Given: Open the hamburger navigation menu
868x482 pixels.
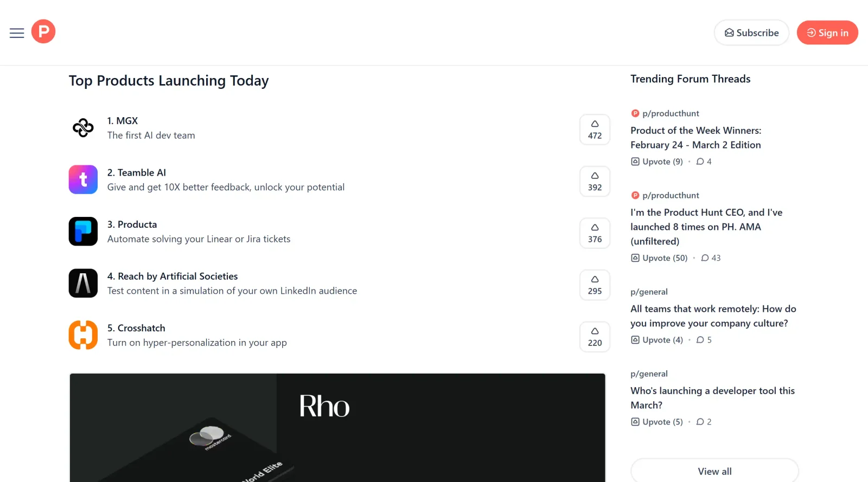Looking at the screenshot, I should coord(16,33).
